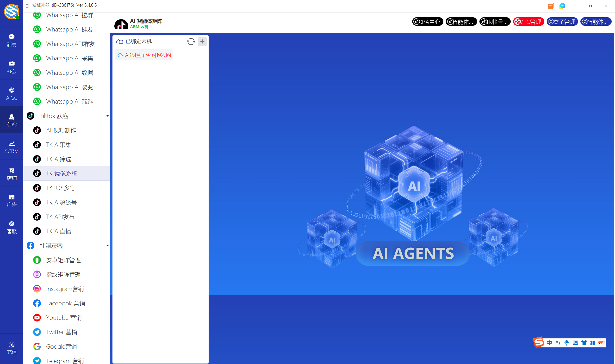Image resolution: width=615 pixels, height=364 pixels.
Task: Click the Sogou input microphone icon
Action: click(x=566, y=343)
